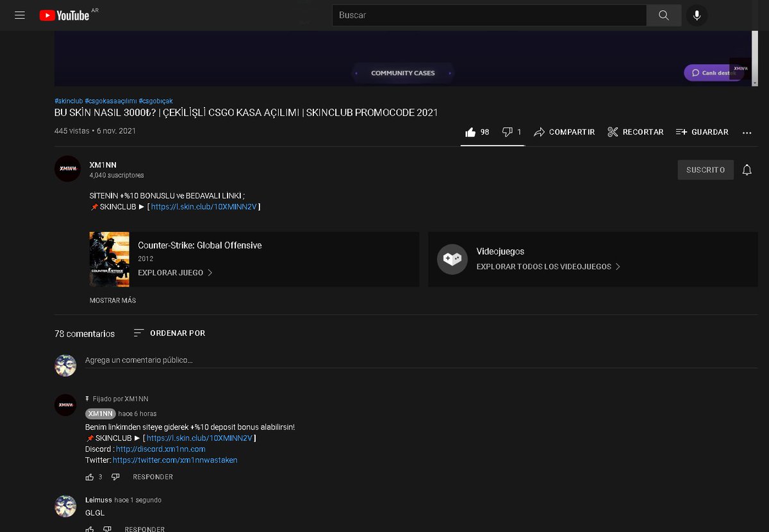
Task: Click the #csgobıçak hashtag
Action: tap(156, 101)
